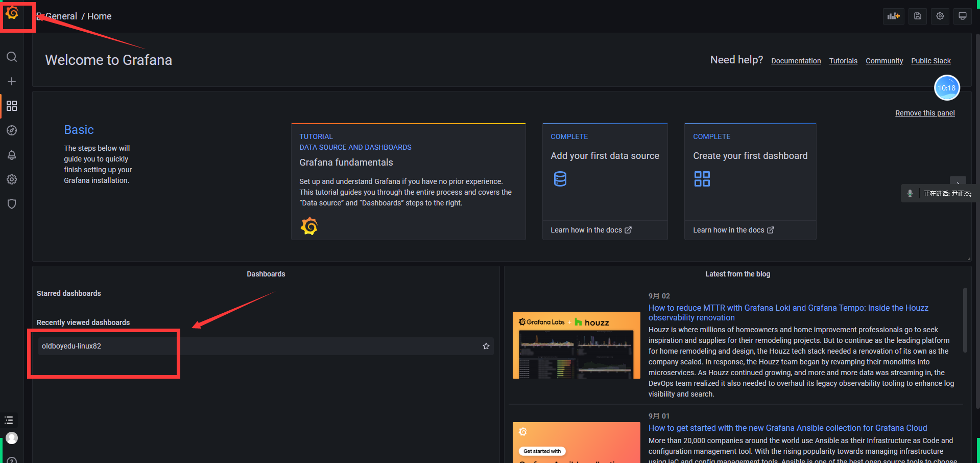Viewport: 980px width, 463px height.
Task: Open the Grafana Ansible collection blog title
Action: tap(788, 428)
